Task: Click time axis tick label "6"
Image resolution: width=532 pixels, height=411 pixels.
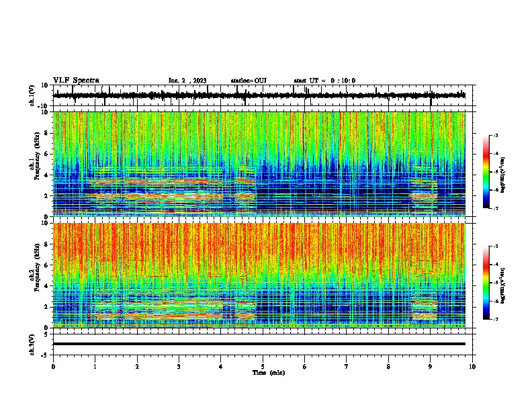Action: (x=305, y=366)
